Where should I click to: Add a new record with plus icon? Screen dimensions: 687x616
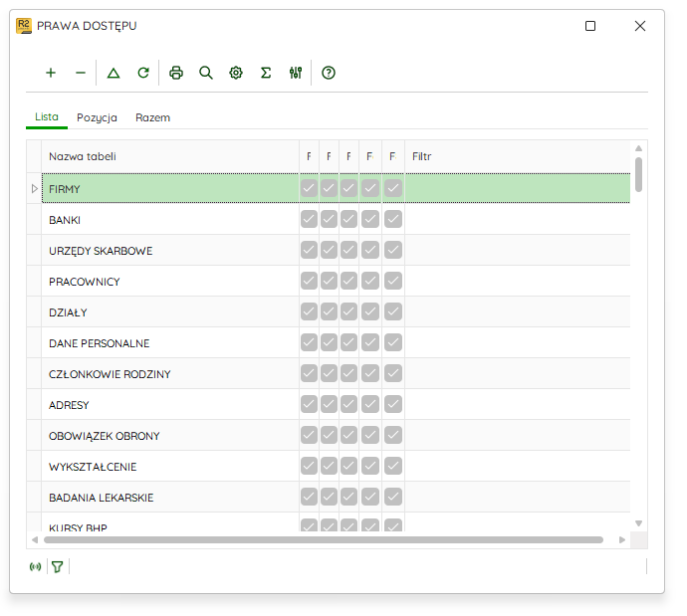click(51, 73)
